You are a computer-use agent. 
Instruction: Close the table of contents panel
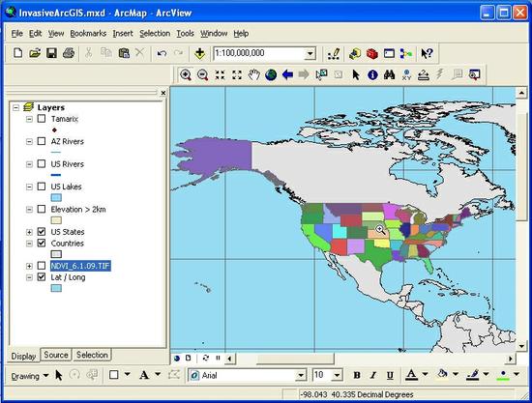163,93
